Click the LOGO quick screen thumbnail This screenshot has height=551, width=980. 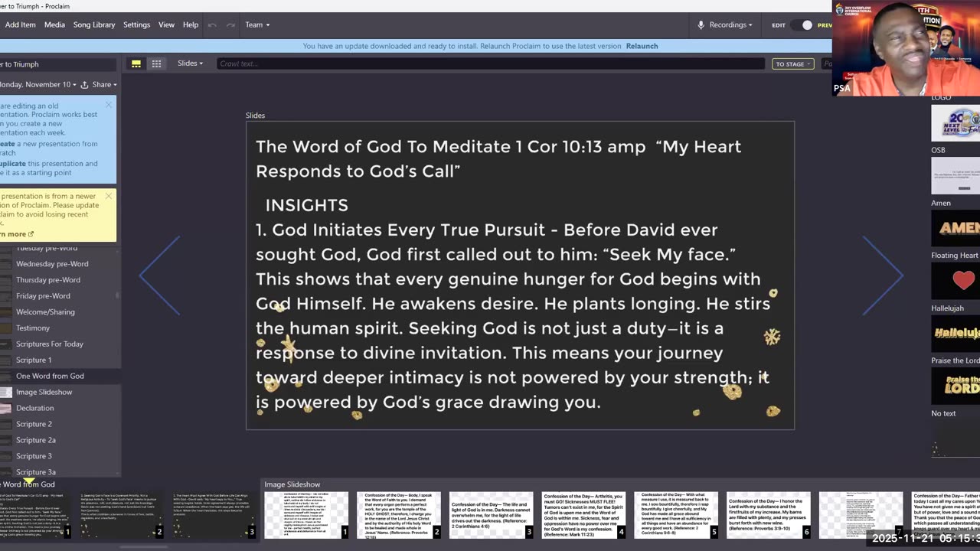coord(955,122)
